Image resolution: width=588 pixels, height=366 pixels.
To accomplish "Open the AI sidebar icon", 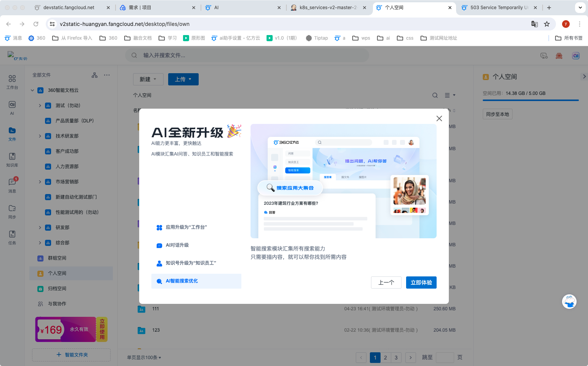I will 12,108.
